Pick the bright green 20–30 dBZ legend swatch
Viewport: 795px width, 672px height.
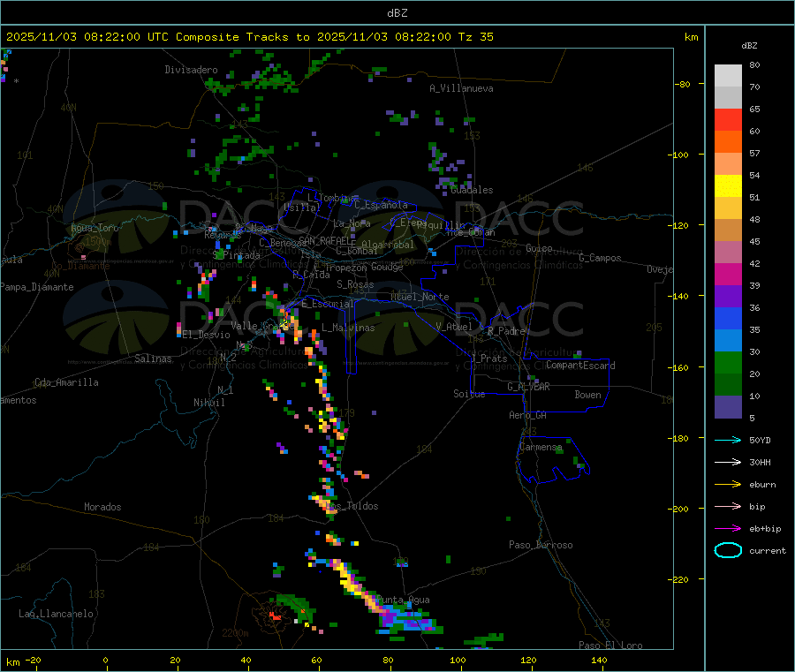pyautogui.click(x=728, y=362)
